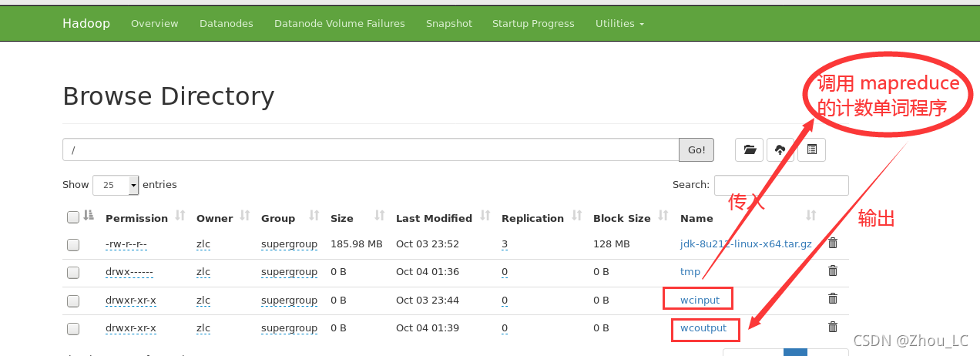Delete the tmp directory with trash icon
980x356 pixels.
[833, 271]
